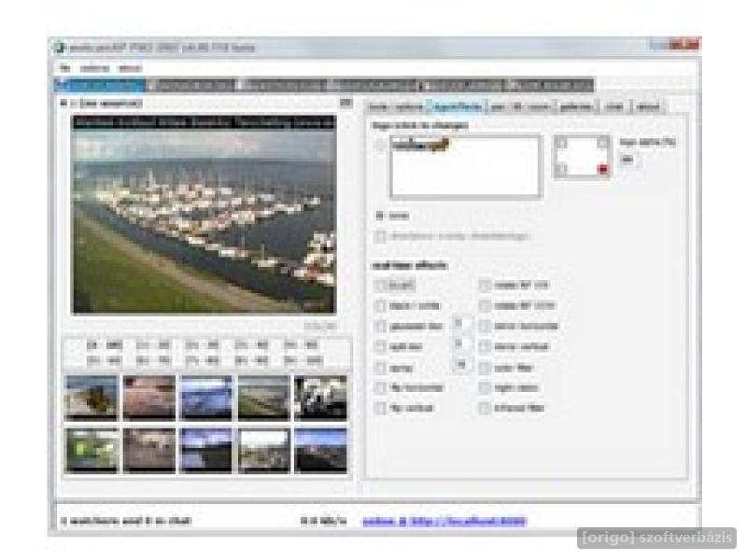Enable the noise effect
Screen dimensions: 747x560
380,368
